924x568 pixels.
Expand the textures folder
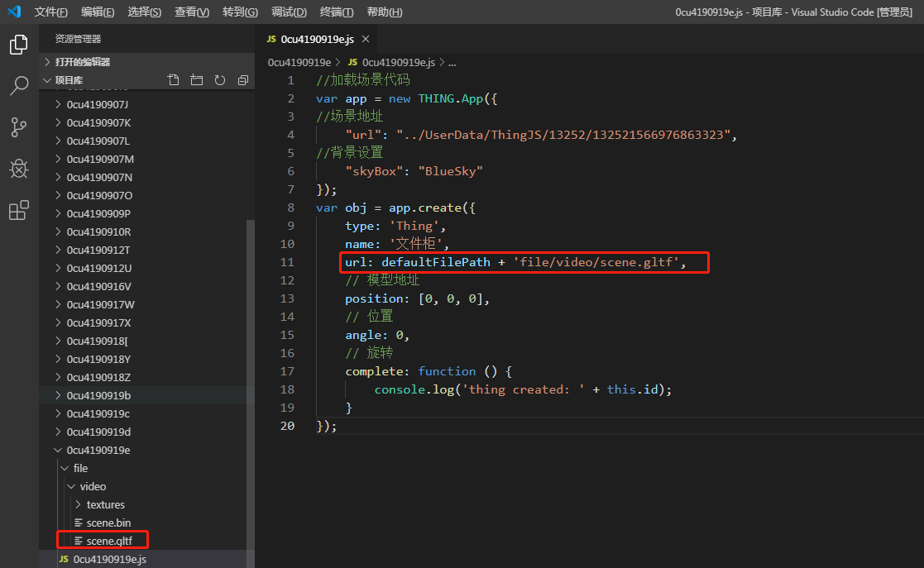(x=146, y=505)
